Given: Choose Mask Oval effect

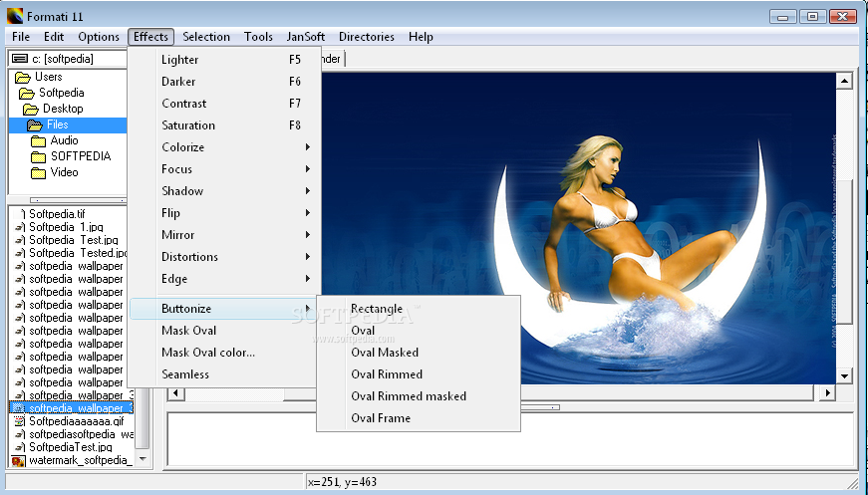Looking at the screenshot, I should (x=223, y=331).
